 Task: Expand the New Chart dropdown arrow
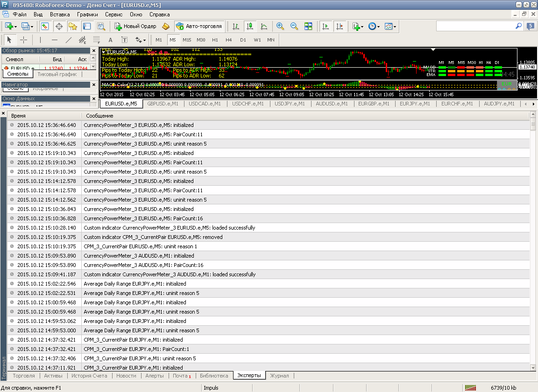click(x=15, y=27)
